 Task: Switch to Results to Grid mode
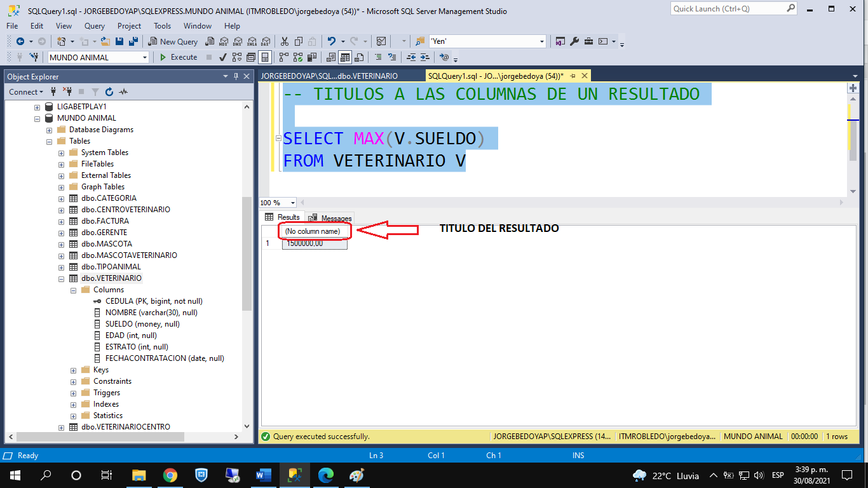point(344,57)
